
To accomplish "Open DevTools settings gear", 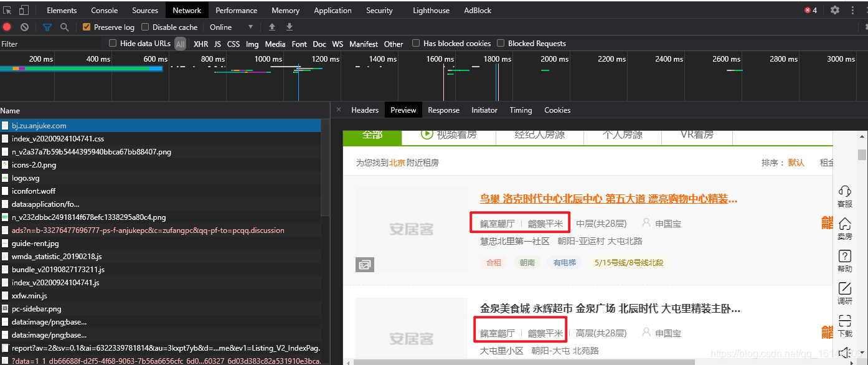I will tap(835, 10).
